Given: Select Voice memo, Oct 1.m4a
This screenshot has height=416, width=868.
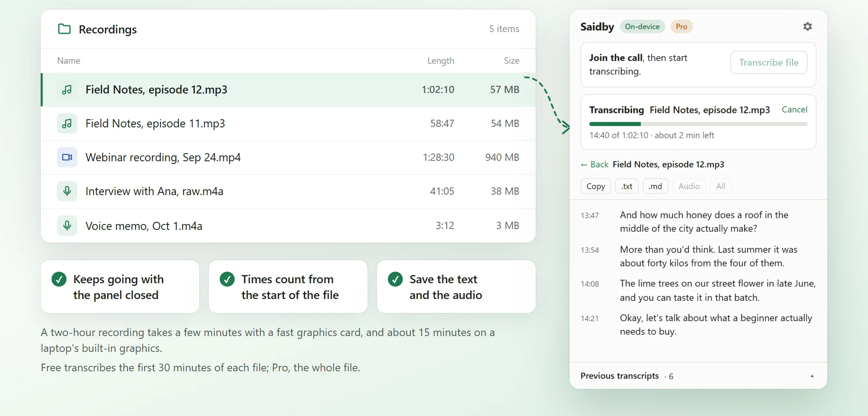Looking at the screenshot, I should 288,225.
